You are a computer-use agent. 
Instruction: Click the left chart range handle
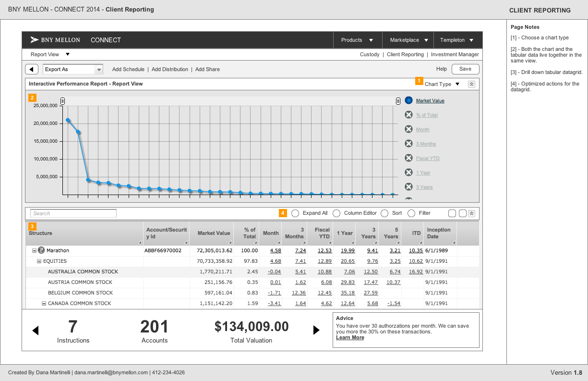[x=62, y=101]
